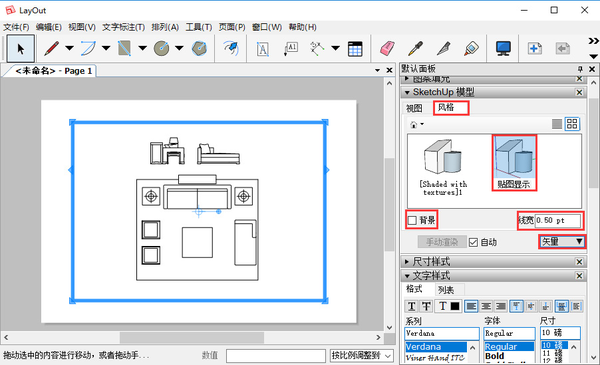Screen dimensions: 600x365
Task: Align text to the right
Action: 501,306
